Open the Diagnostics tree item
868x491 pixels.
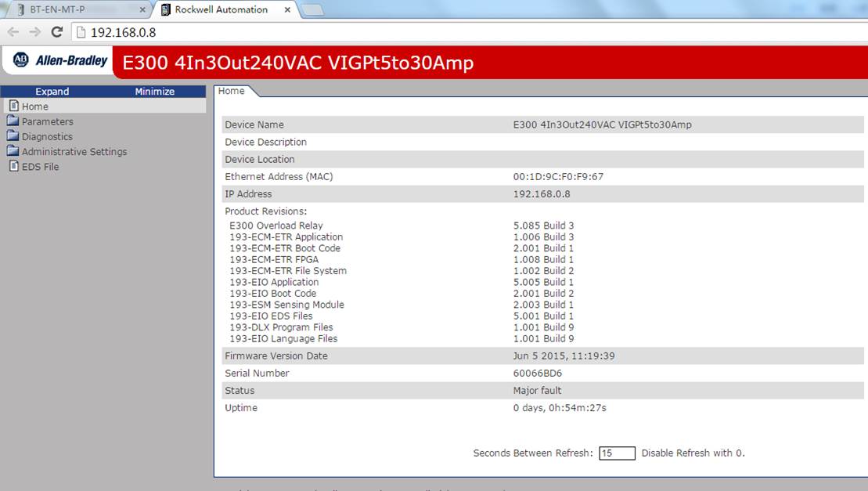[x=47, y=136]
